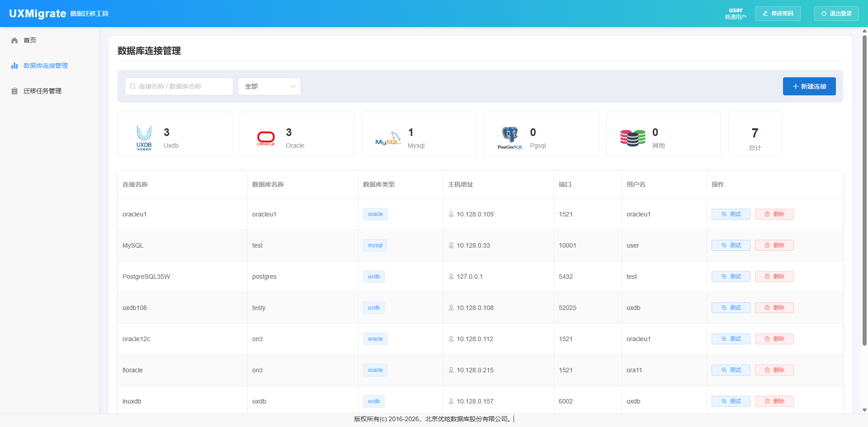Viewport: 868px width, 427px height.
Task: Click the vertical page scrollbar
Action: [x=864, y=190]
